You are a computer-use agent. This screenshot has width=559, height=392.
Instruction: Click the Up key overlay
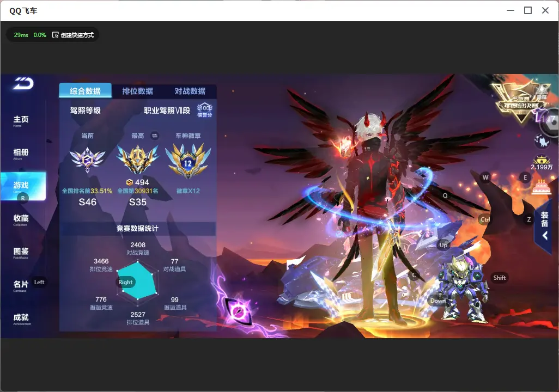click(443, 245)
